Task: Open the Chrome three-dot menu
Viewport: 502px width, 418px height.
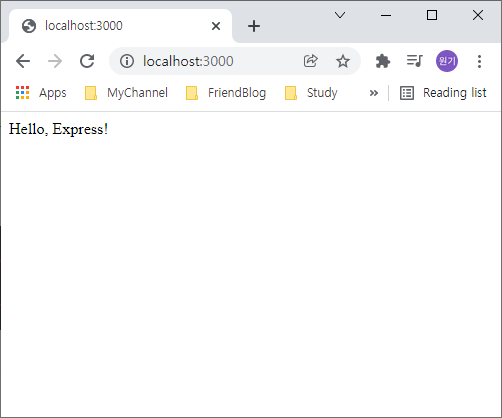Action: tap(479, 61)
